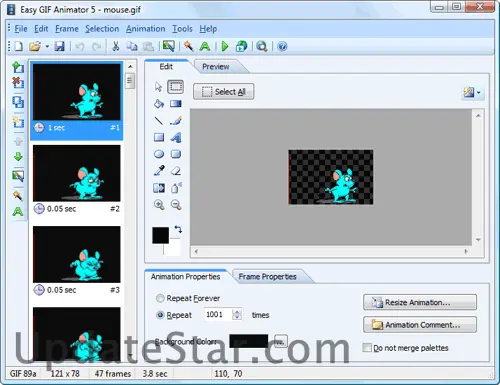Insert blank frame via sidebar top icon
500x385 pixels.
[x=18, y=67]
